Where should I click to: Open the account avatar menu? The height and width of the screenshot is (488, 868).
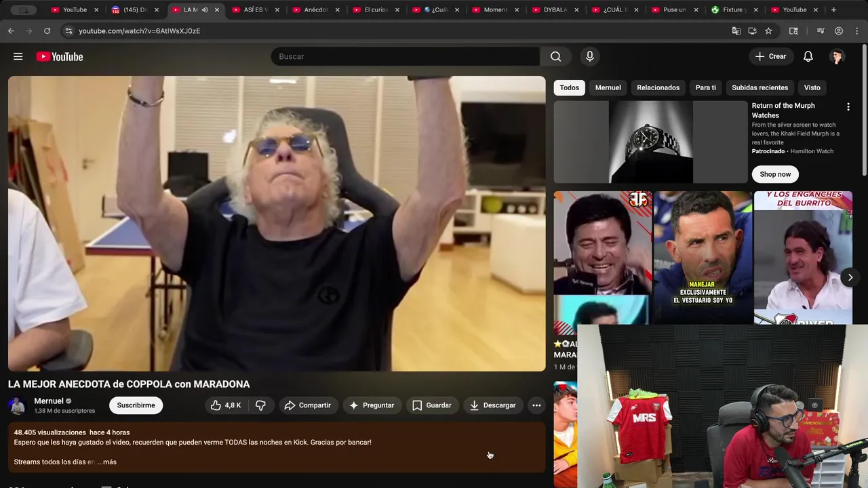click(x=837, y=56)
